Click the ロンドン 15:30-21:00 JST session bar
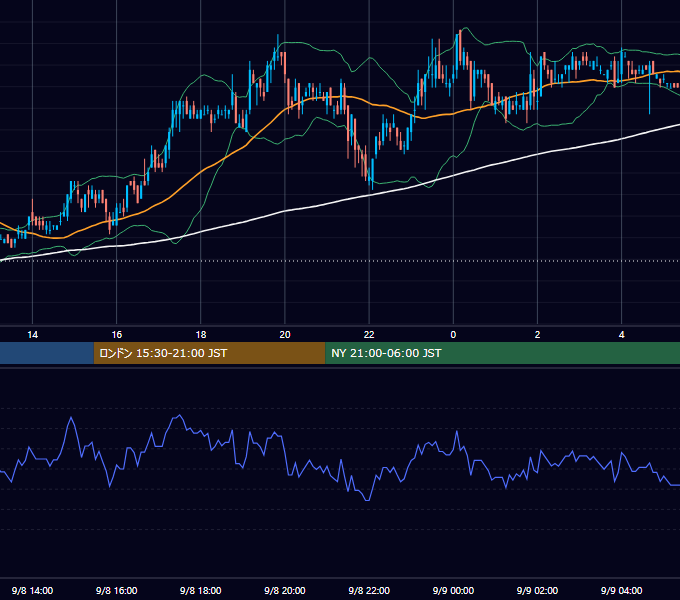Image resolution: width=680 pixels, height=600 pixels. [209, 353]
